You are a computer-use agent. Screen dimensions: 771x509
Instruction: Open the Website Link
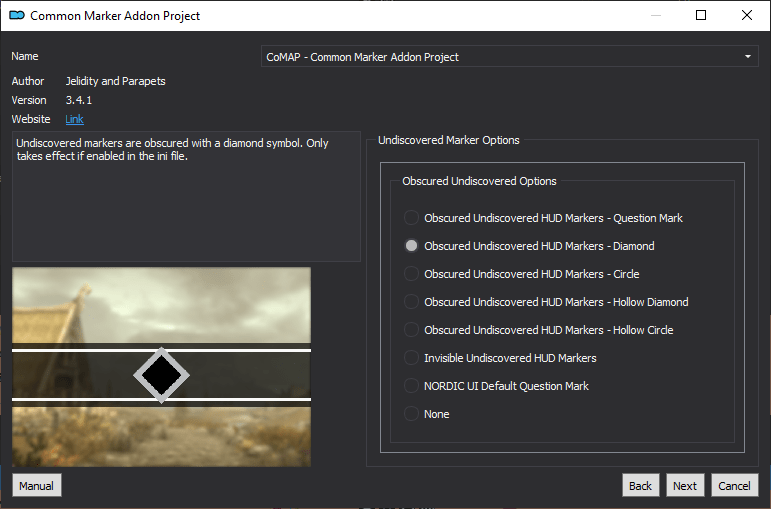tap(74, 119)
